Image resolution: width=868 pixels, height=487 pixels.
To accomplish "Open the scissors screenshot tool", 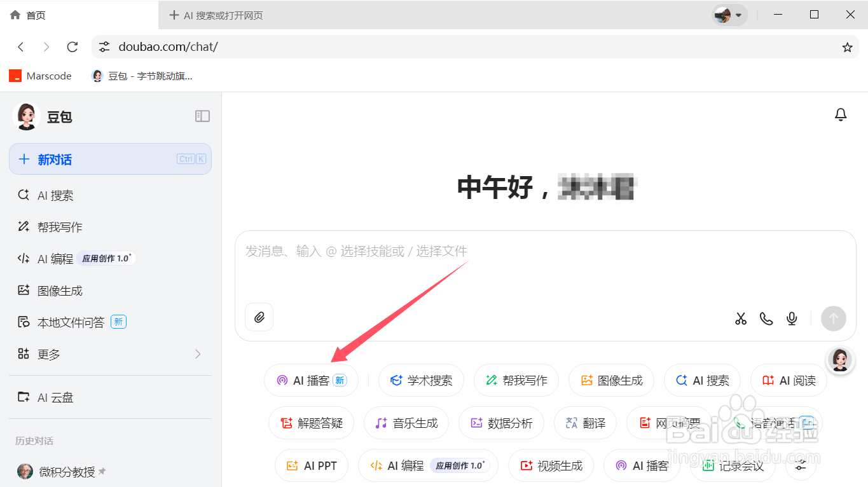I will 741,319.
